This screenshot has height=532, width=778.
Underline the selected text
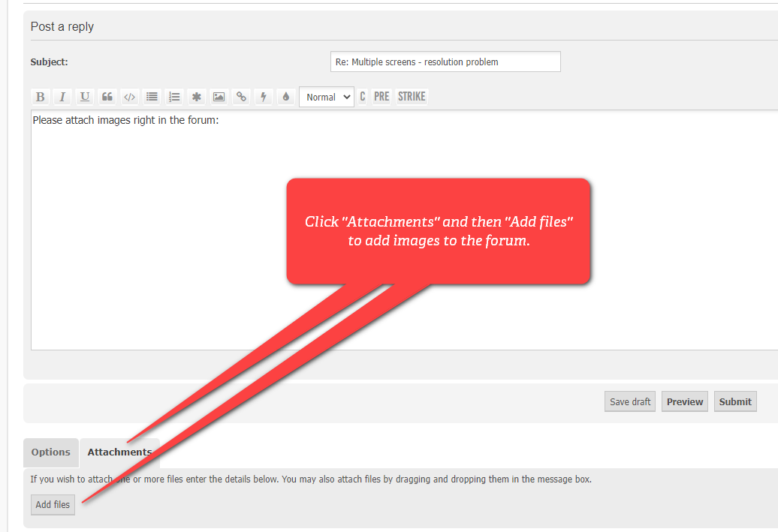point(85,97)
